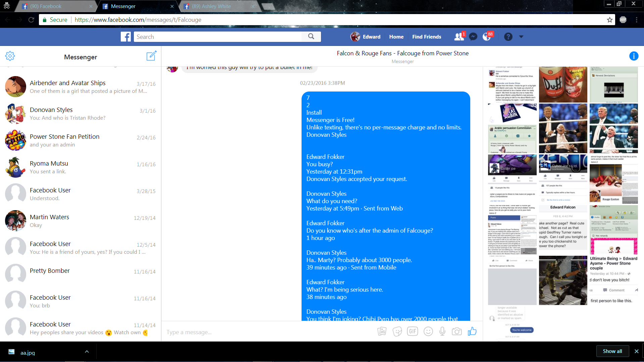Attach a photo using the image icon

[x=382, y=331]
